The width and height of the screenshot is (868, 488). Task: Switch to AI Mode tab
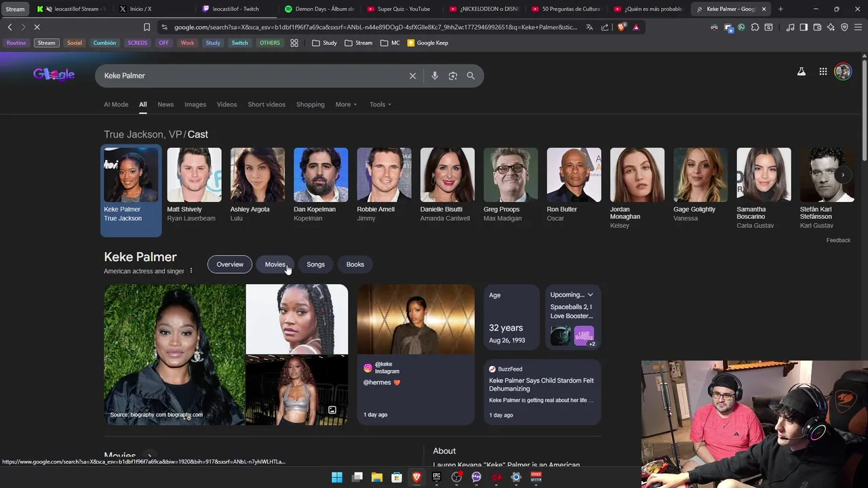click(116, 104)
